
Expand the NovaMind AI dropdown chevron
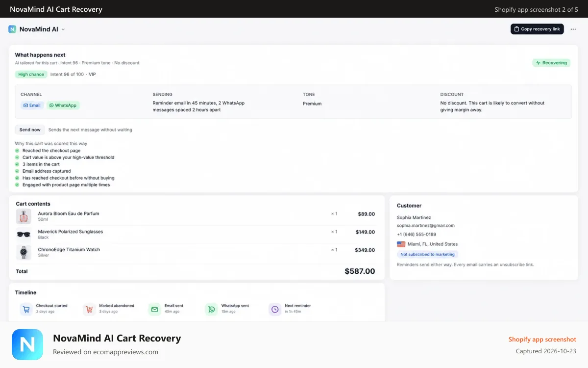[x=63, y=29]
